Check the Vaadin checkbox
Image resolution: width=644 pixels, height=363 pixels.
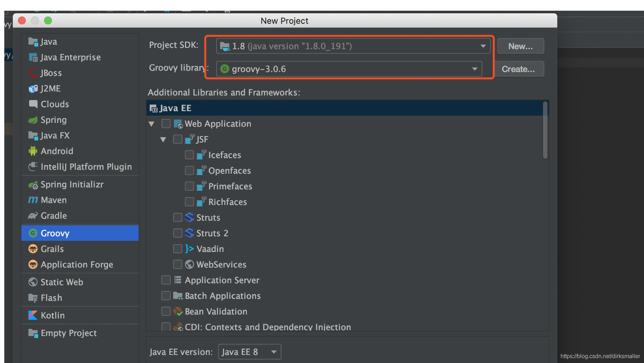[x=178, y=249]
